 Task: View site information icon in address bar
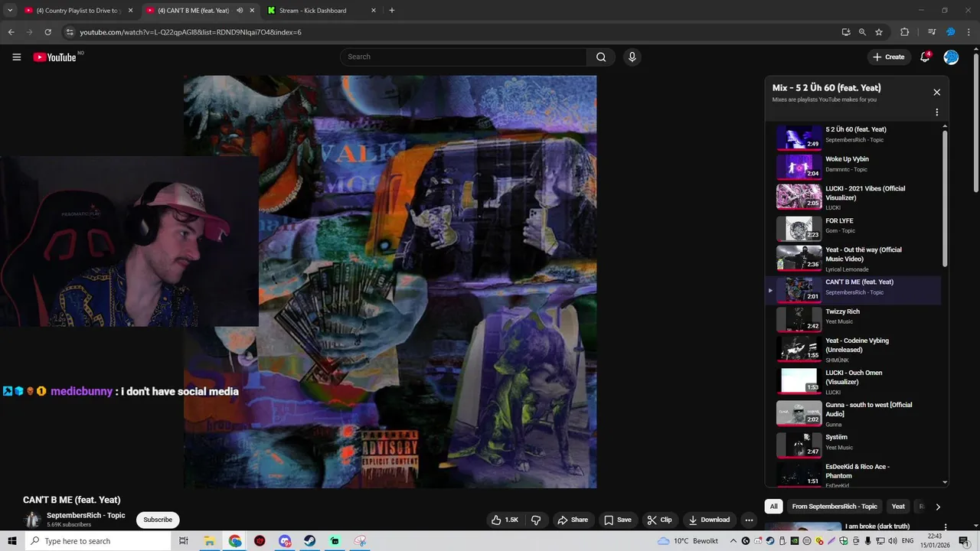point(69,32)
